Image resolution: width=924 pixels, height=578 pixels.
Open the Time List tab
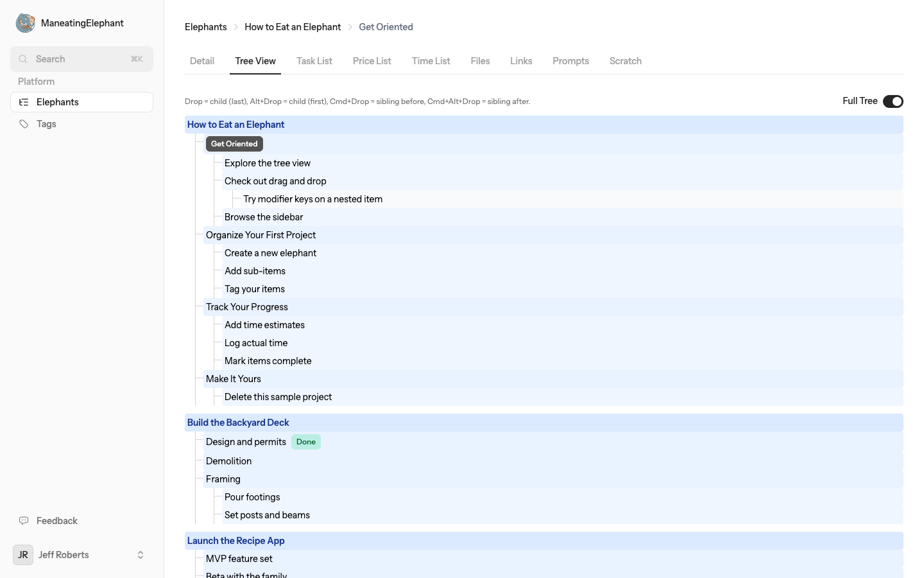point(431,61)
